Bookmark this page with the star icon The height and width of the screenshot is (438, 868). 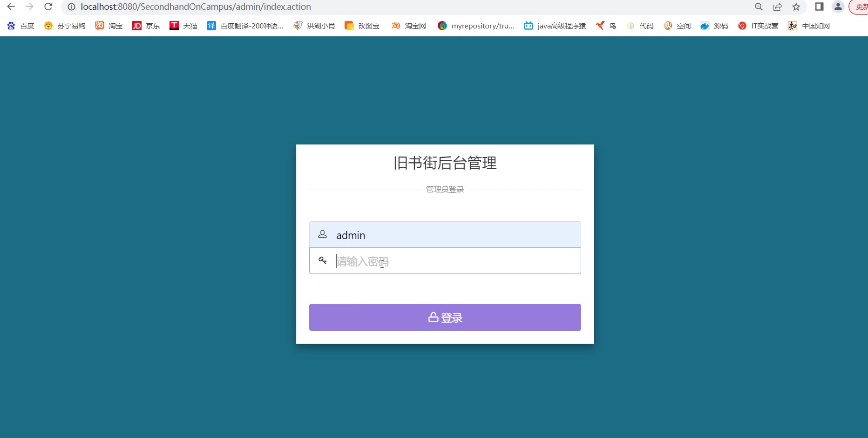[x=796, y=7]
